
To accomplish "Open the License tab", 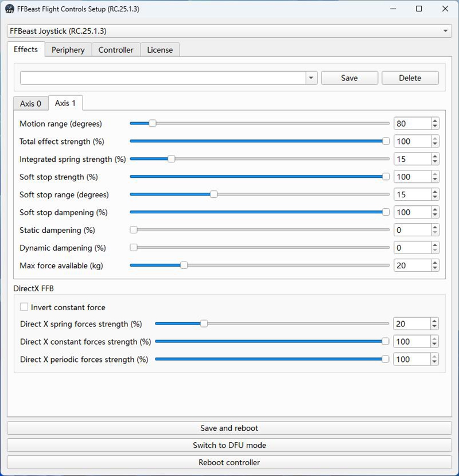I will [x=160, y=50].
